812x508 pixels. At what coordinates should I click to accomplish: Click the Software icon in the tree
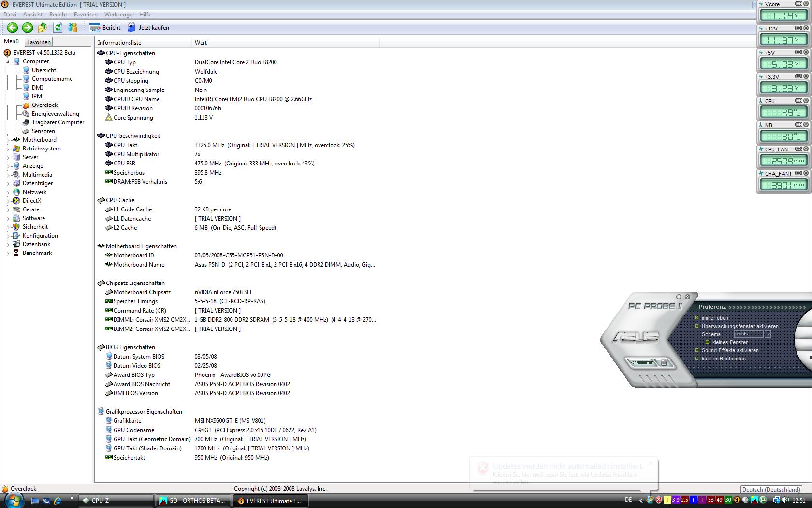[x=16, y=218]
